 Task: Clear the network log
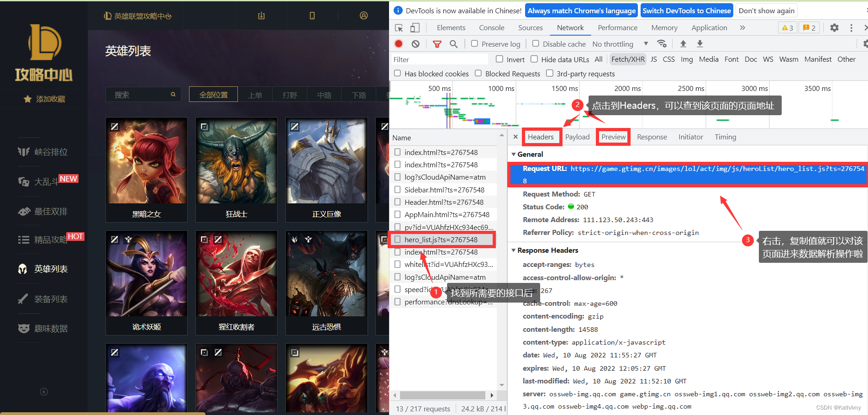[x=415, y=44]
